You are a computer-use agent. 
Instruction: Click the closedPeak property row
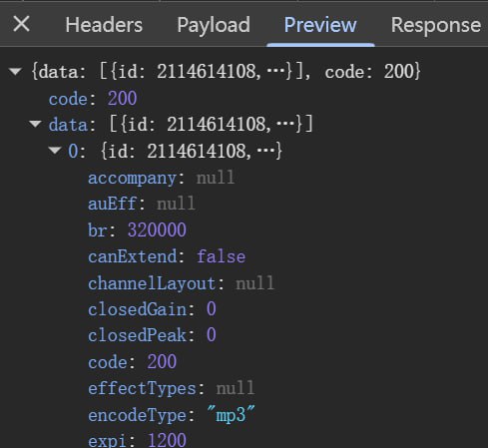pos(152,335)
